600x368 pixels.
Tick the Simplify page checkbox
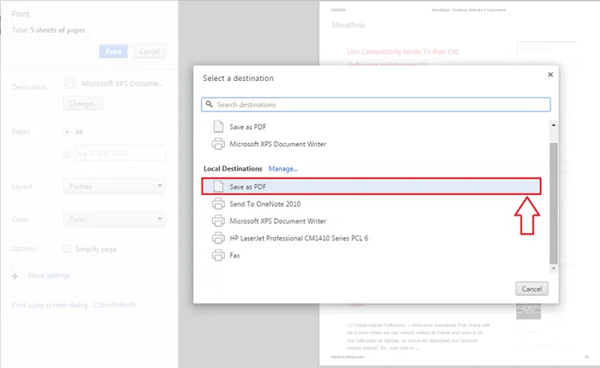point(67,249)
